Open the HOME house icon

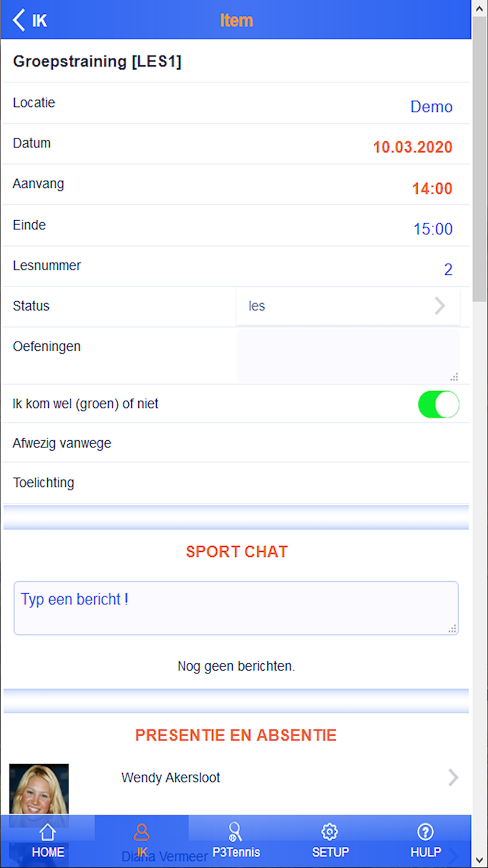click(48, 832)
